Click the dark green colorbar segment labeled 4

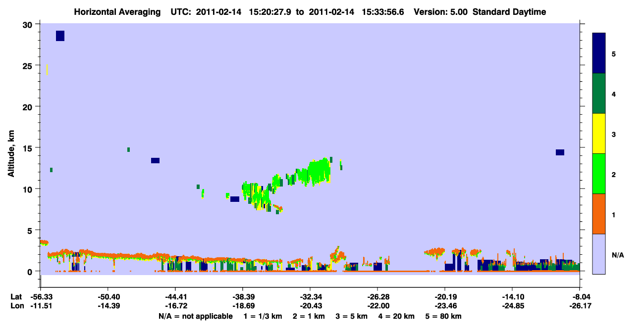pos(599,94)
